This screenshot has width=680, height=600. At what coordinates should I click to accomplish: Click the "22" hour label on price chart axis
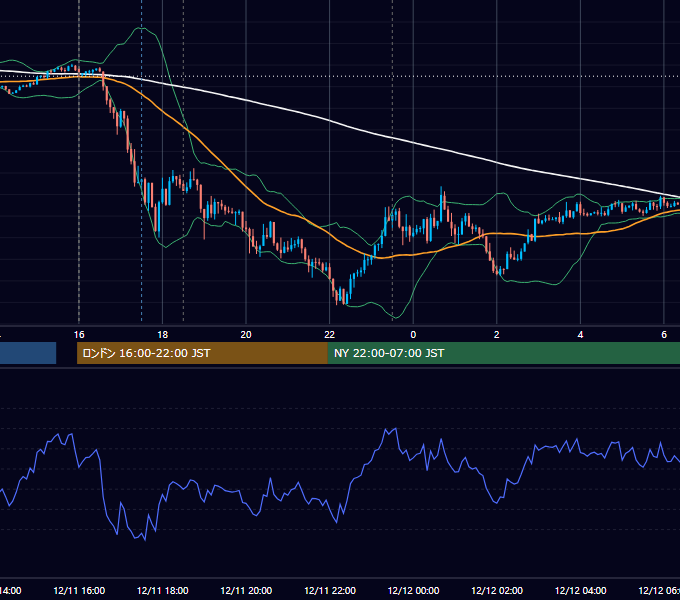click(330, 335)
